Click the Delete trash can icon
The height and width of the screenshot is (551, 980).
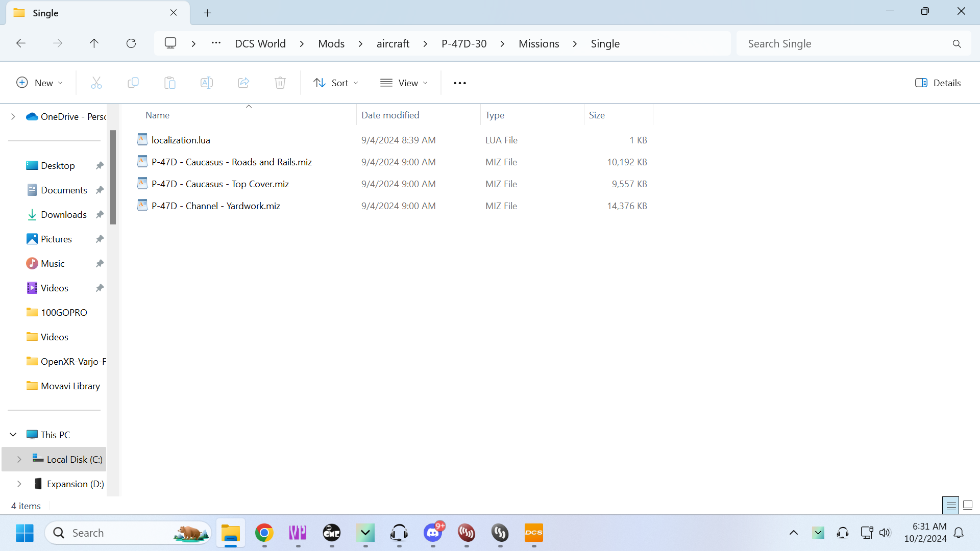click(280, 83)
